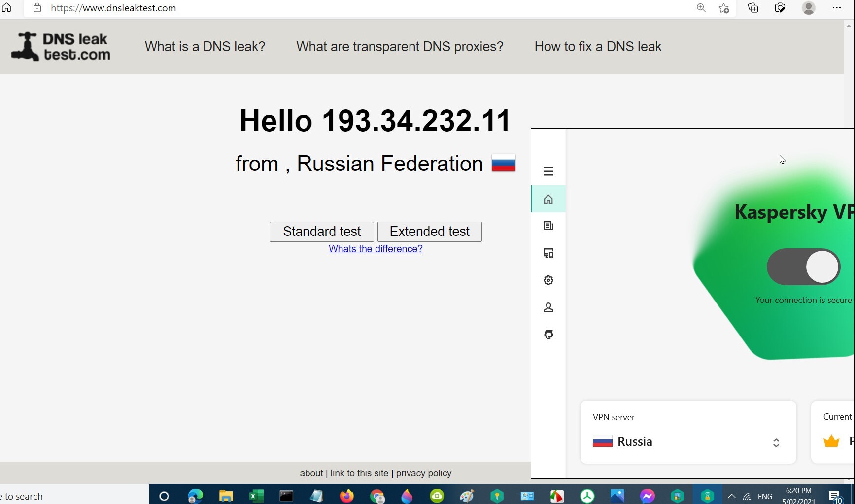Open Windows notification center
Image resolution: width=855 pixels, height=504 pixels.
835,496
